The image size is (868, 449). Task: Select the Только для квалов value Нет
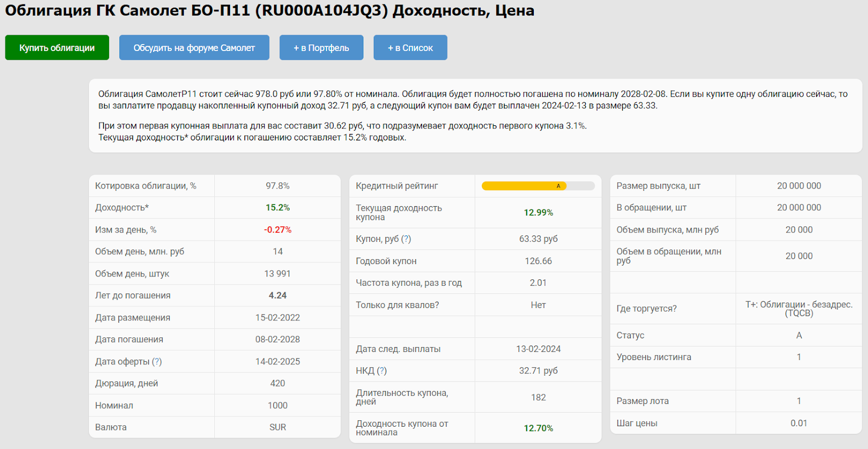(539, 305)
